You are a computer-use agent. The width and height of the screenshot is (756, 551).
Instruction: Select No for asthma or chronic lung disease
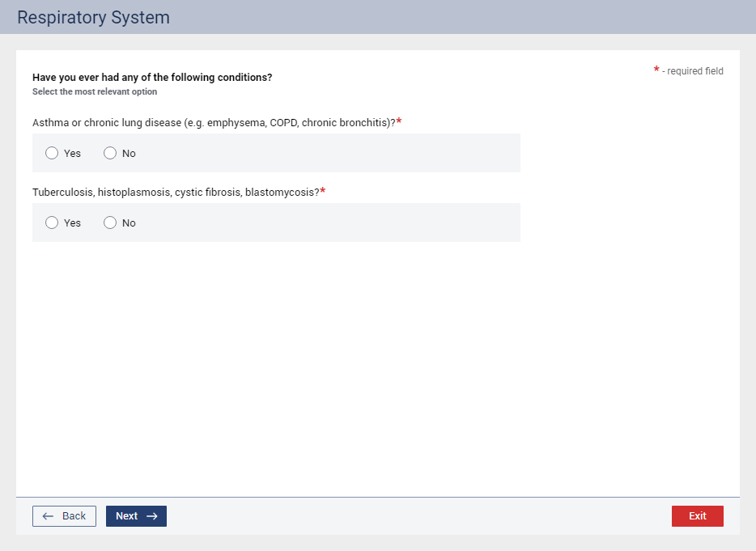pos(110,153)
